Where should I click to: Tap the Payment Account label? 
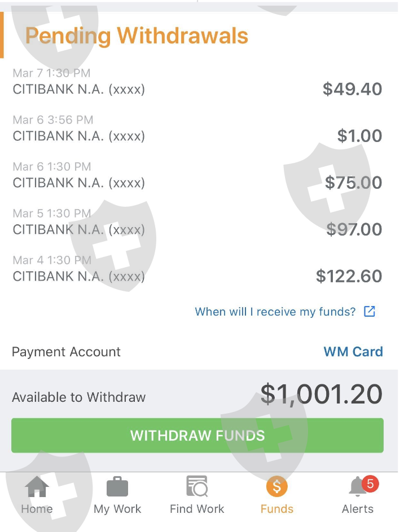(66, 352)
